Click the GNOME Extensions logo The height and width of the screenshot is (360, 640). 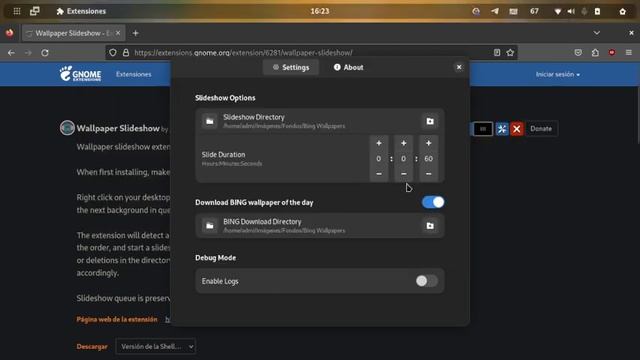pyautogui.click(x=80, y=74)
